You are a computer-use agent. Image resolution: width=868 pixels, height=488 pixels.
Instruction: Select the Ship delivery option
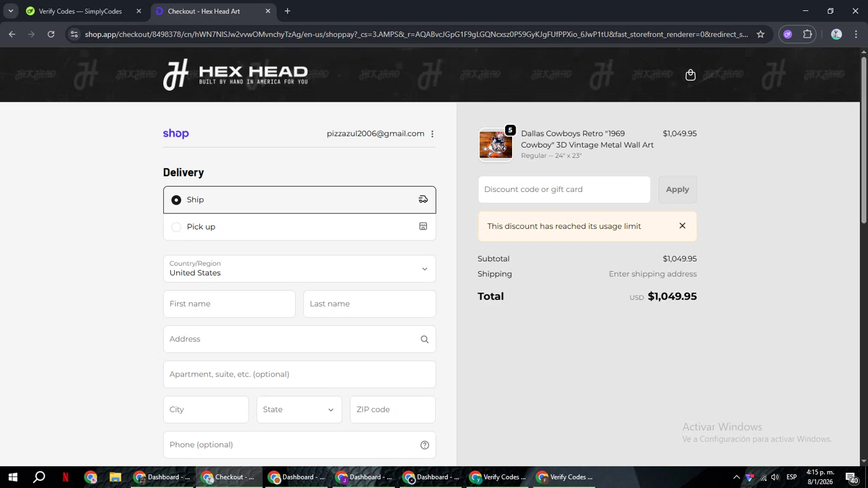(x=299, y=199)
